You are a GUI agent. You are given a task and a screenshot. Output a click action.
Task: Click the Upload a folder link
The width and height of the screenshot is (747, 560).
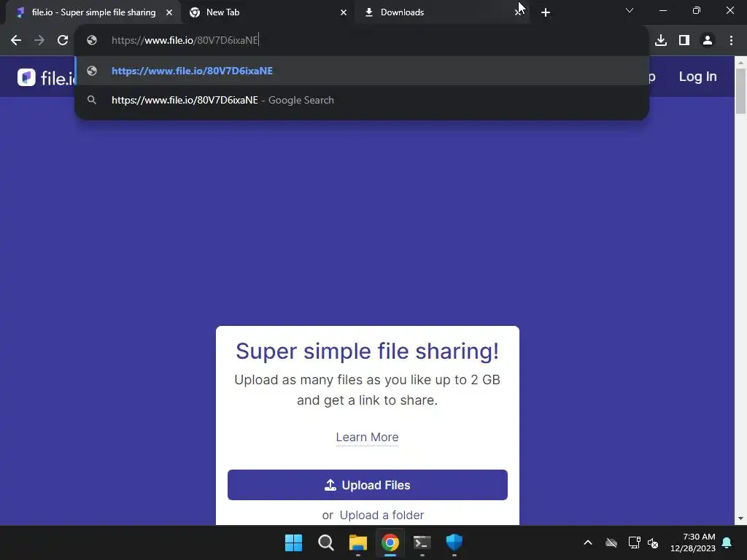pos(382,516)
